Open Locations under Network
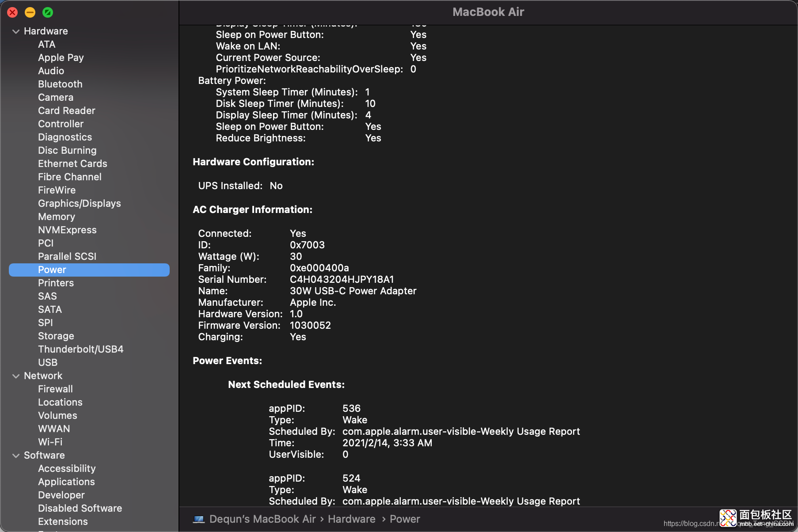The width and height of the screenshot is (798, 532). point(60,403)
